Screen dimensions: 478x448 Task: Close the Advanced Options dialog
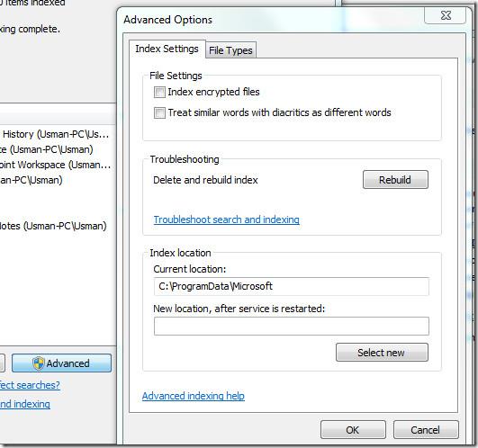click(x=445, y=15)
